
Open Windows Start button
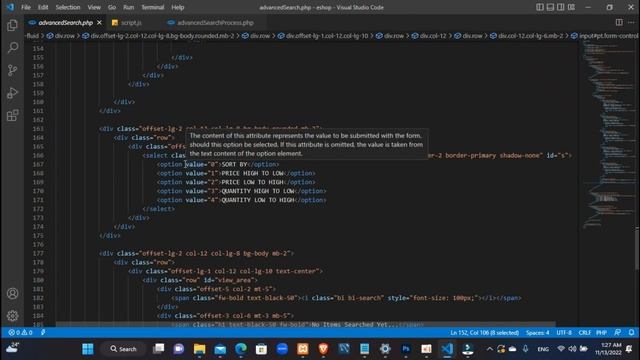coord(88,349)
